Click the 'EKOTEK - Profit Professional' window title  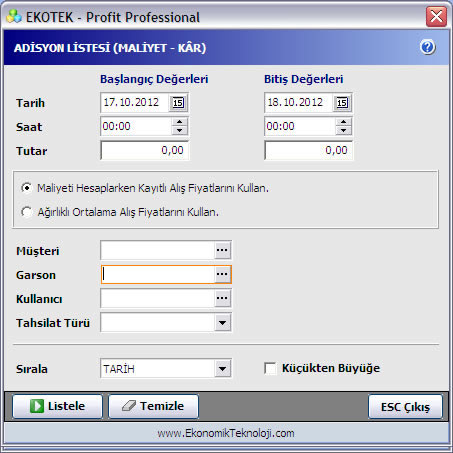click(x=113, y=17)
